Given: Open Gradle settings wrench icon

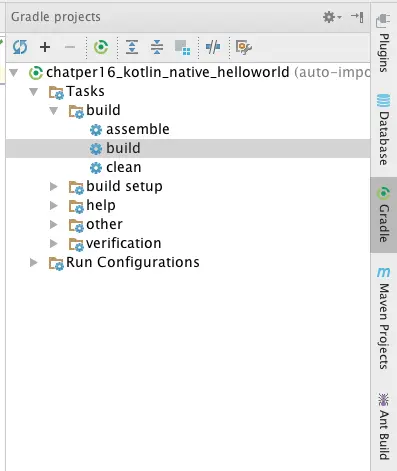Looking at the screenshot, I should pos(244,47).
